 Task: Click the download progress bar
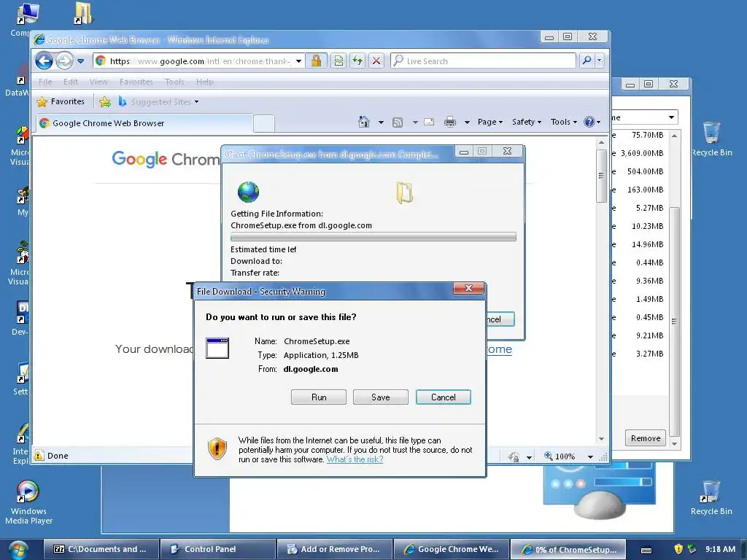pyautogui.click(x=373, y=237)
